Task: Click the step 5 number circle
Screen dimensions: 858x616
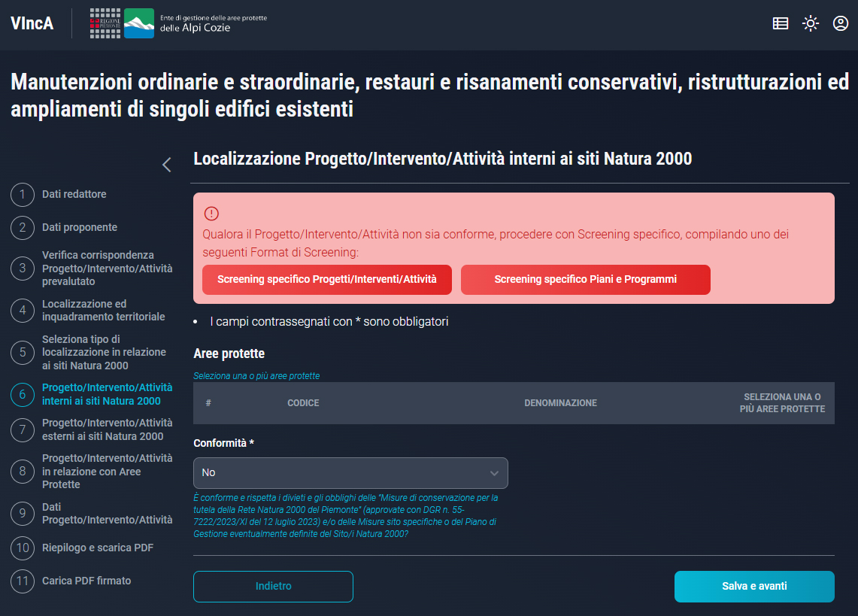Action: pos(23,352)
